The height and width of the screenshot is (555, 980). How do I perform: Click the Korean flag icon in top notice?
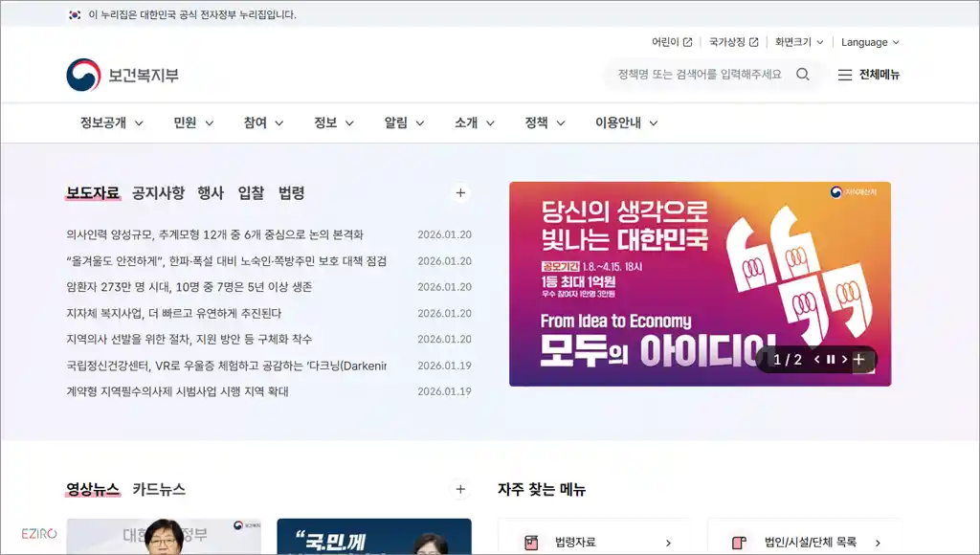coord(74,14)
